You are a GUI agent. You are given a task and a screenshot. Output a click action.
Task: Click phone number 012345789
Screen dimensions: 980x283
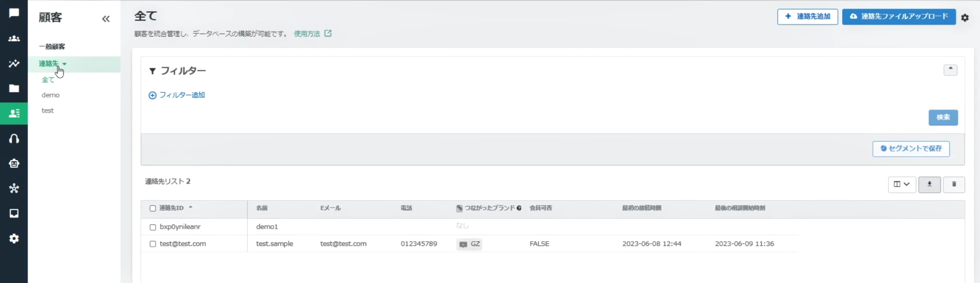click(419, 244)
